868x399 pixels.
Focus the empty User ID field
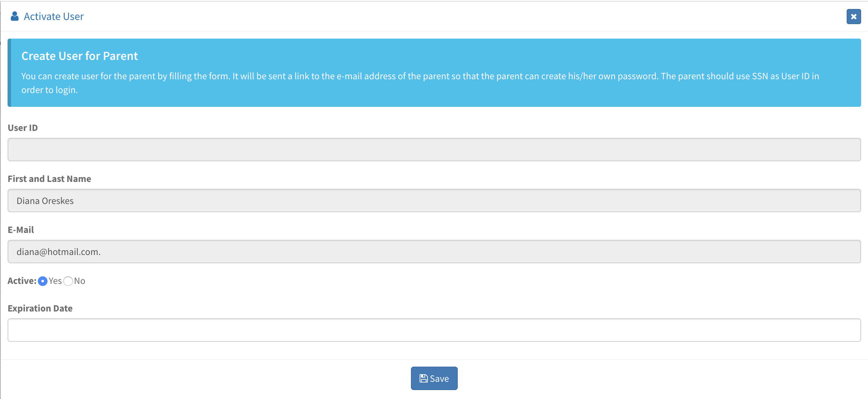[x=434, y=150]
